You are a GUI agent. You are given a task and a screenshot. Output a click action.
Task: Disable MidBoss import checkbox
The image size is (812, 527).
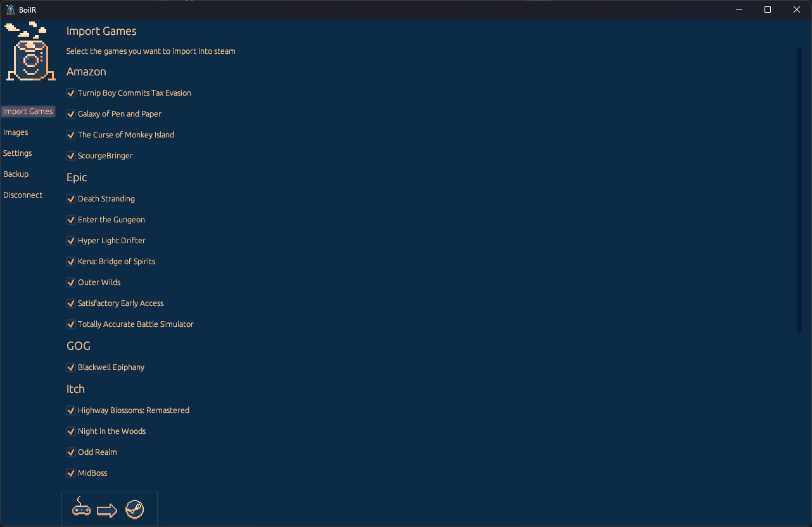tap(70, 473)
